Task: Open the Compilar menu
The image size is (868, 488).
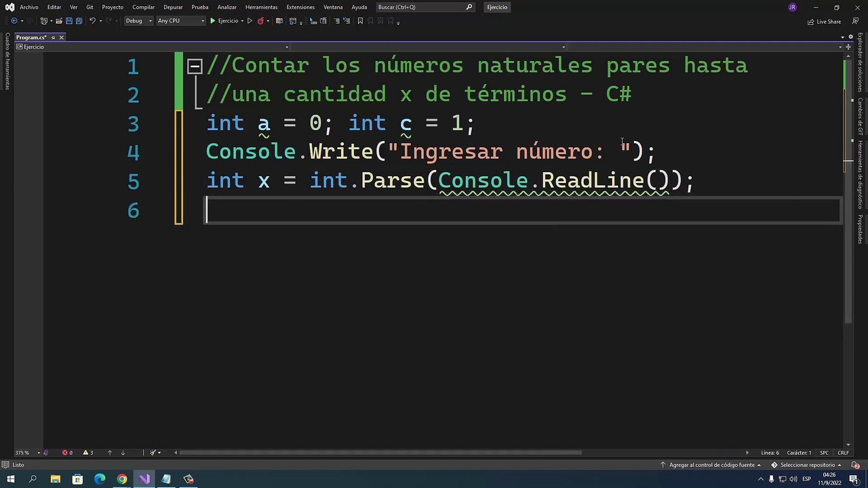Action: coord(144,7)
